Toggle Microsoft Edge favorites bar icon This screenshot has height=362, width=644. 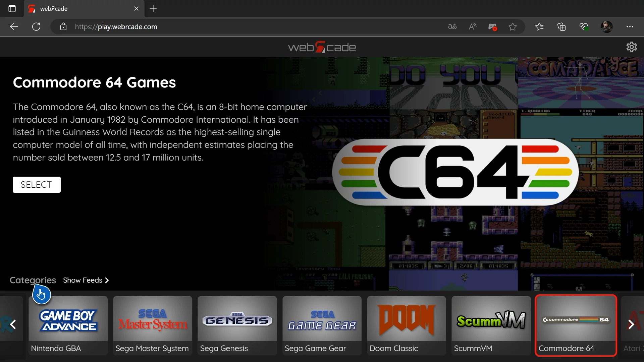coord(540,26)
